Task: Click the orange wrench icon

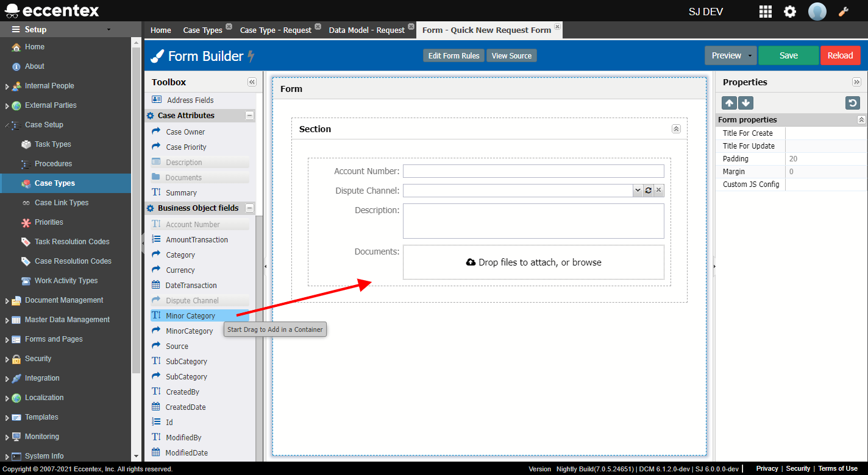Action: (844, 12)
